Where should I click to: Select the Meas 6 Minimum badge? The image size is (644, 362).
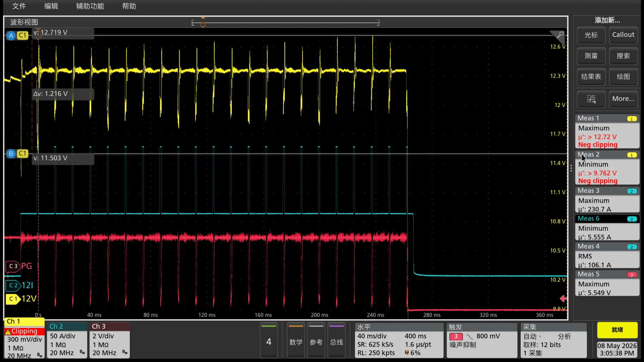pyautogui.click(x=607, y=228)
